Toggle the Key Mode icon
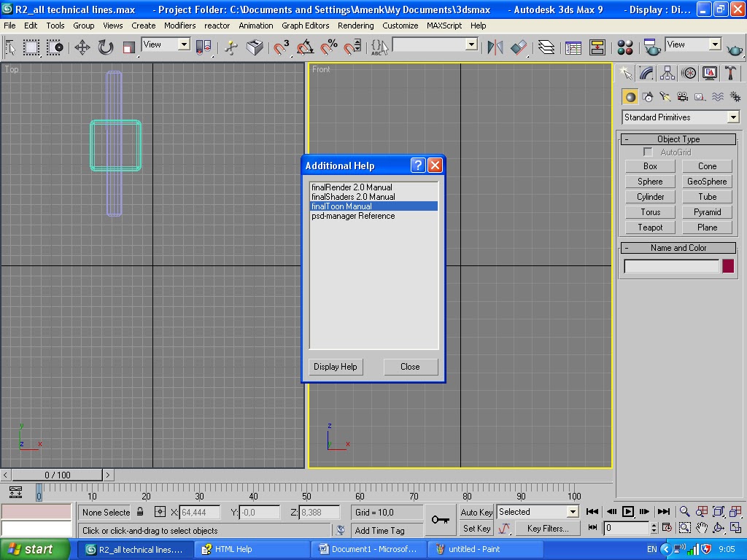747x560 pixels. [592, 528]
